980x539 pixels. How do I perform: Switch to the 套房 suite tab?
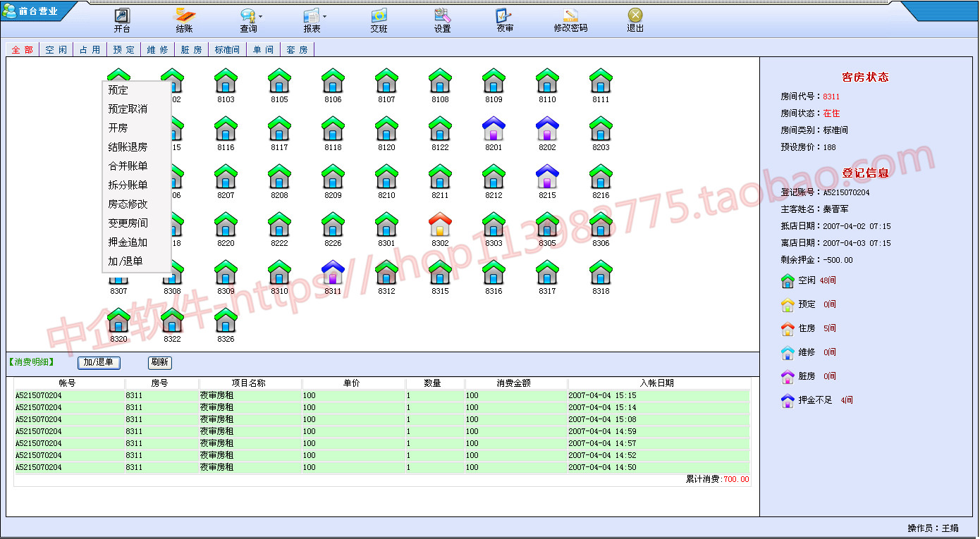click(298, 49)
